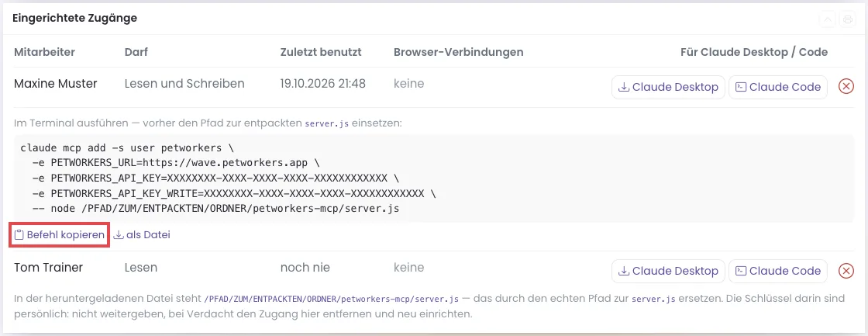
Task: Select the Maxine Muster name cell
Action: 55,84
